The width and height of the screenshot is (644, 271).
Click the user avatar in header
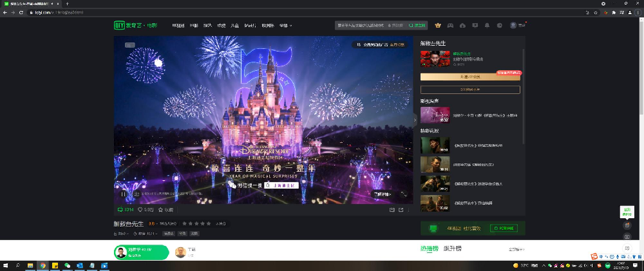(x=513, y=26)
